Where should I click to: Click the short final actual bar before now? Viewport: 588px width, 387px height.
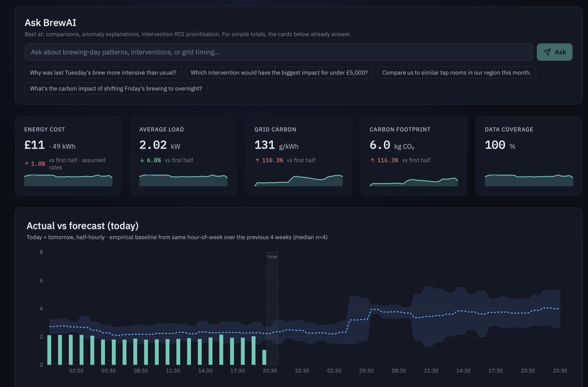click(x=264, y=357)
